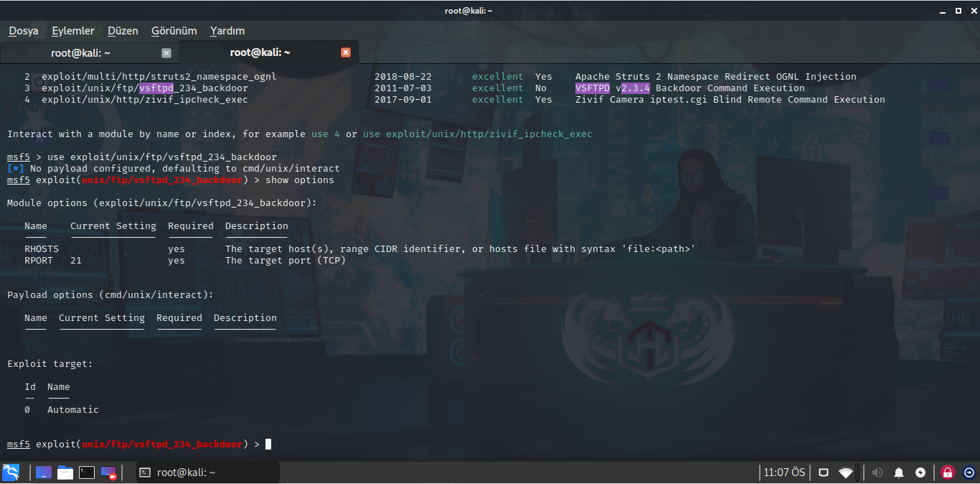980x484 pixels.
Task: Click the date '2018-08-22'
Action: tap(403, 77)
